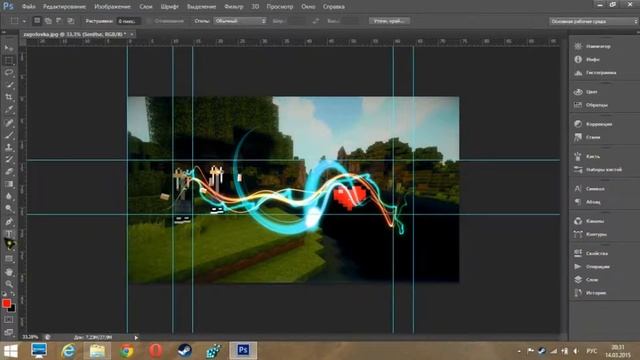Select the Clone Stamp tool
Screen dimensions: 640x360
[x=9, y=147]
